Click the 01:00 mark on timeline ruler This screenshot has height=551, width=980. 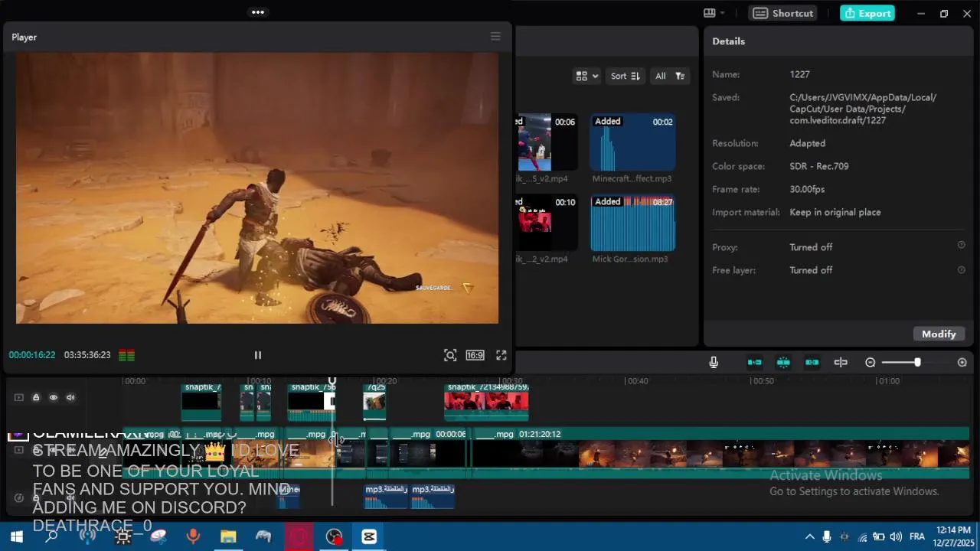coord(888,381)
